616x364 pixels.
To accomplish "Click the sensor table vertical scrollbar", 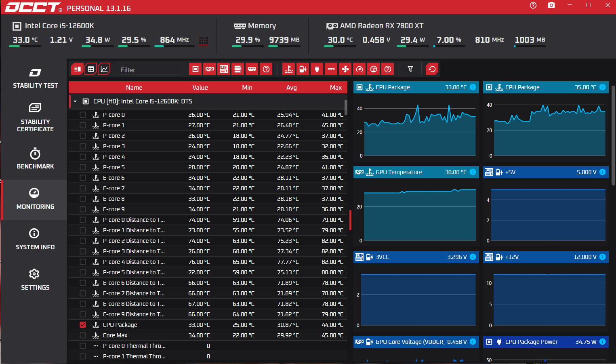I will [346, 107].
